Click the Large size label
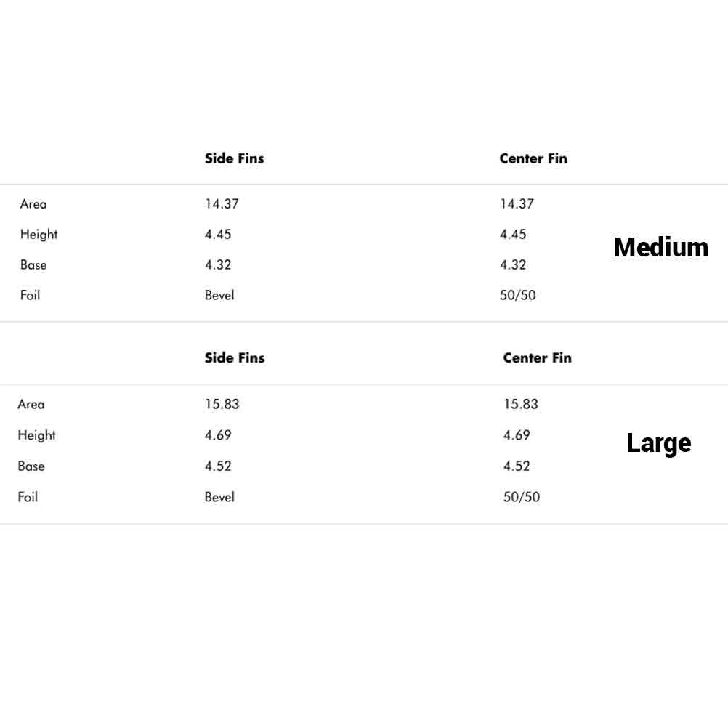 tap(658, 443)
